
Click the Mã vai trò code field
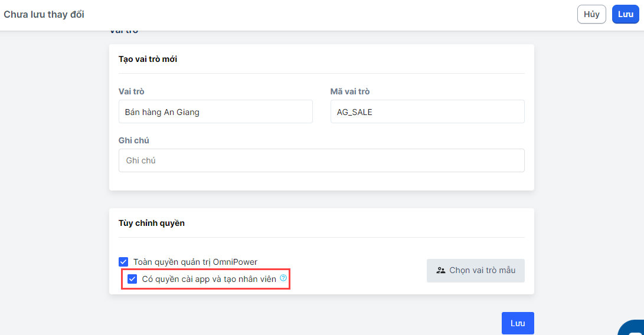click(427, 111)
